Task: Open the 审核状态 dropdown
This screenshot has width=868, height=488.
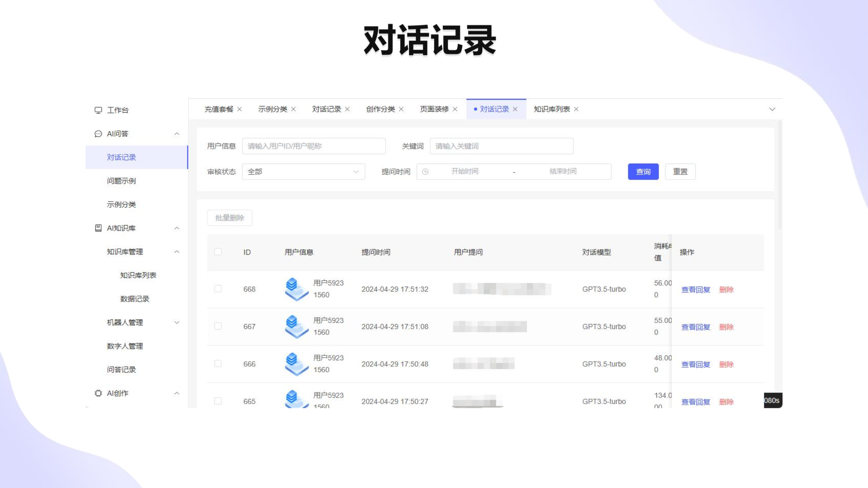Action: click(x=303, y=172)
